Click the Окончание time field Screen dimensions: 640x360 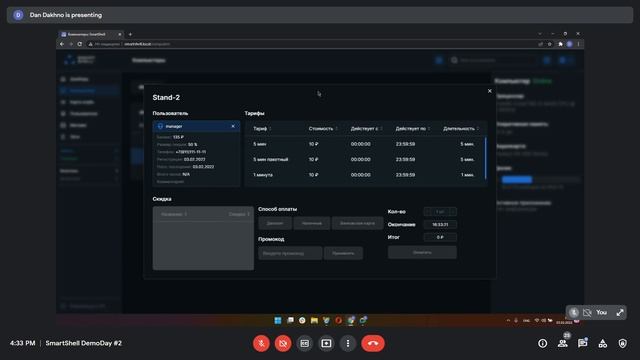point(440,224)
